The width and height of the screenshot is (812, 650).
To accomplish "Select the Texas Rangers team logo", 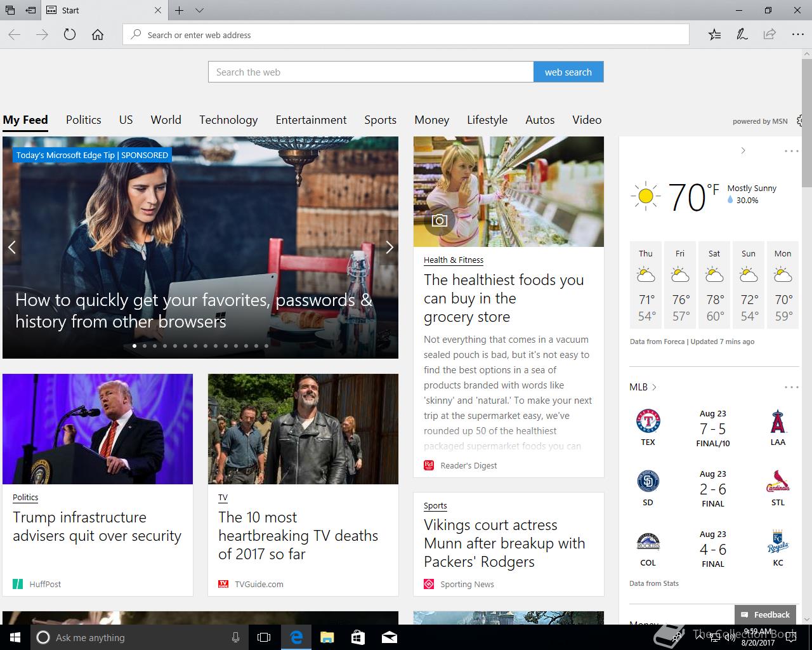I will coord(648,421).
